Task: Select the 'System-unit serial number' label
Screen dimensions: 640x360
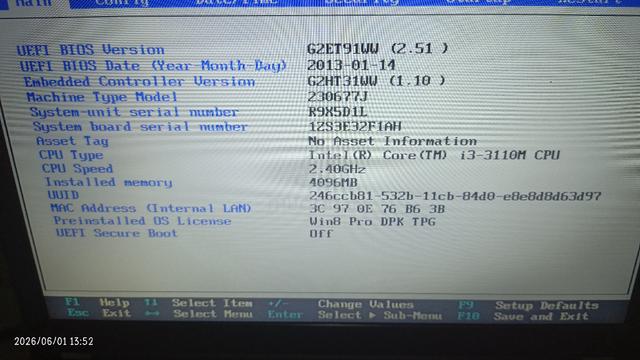Action: pyautogui.click(x=134, y=112)
